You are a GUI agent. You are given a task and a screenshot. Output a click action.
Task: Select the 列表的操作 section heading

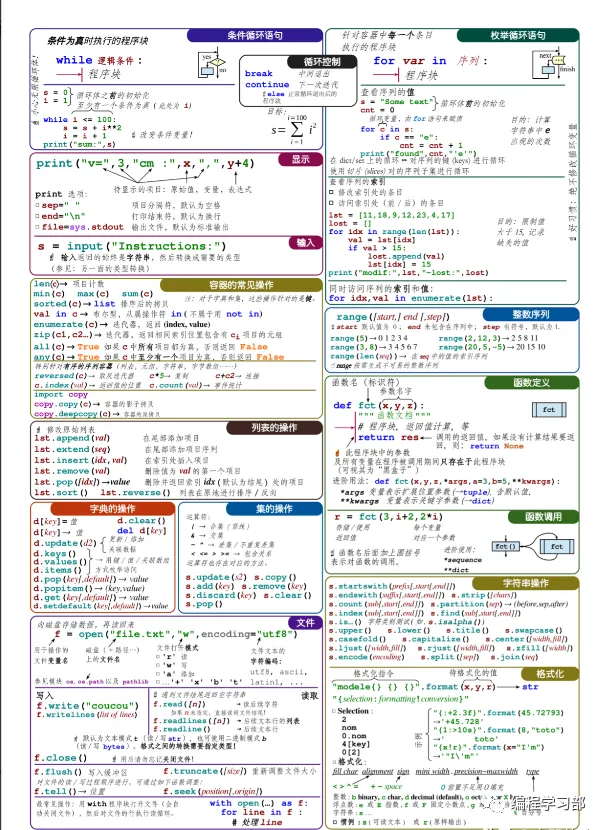[274, 428]
